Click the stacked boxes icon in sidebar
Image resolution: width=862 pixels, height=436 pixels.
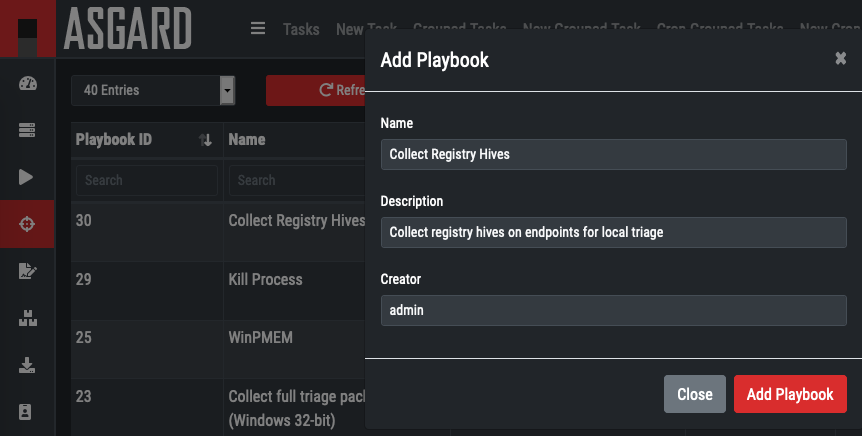pos(27,318)
